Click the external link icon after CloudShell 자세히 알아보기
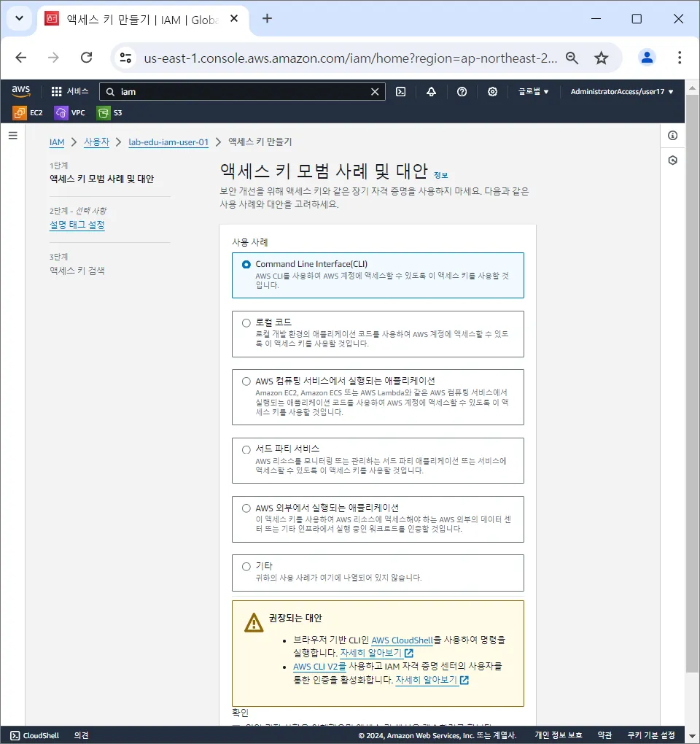 click(409, 654)
